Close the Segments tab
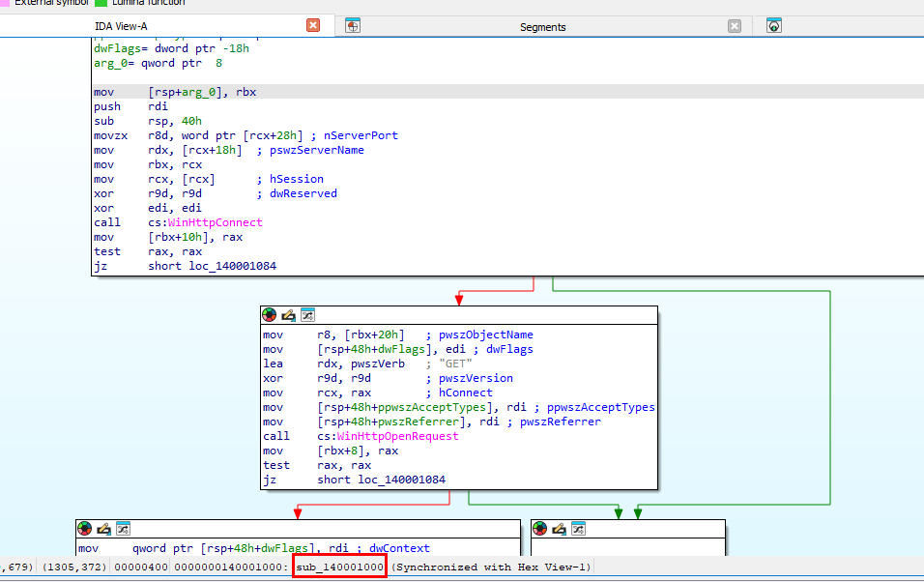Viewport: 924px width, 582px height. pos(735,26)
